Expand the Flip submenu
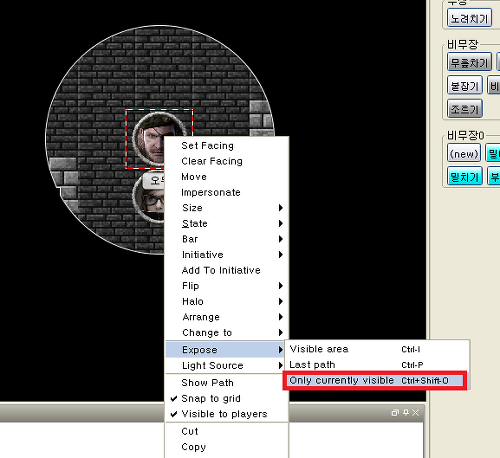 pos(227,286)
